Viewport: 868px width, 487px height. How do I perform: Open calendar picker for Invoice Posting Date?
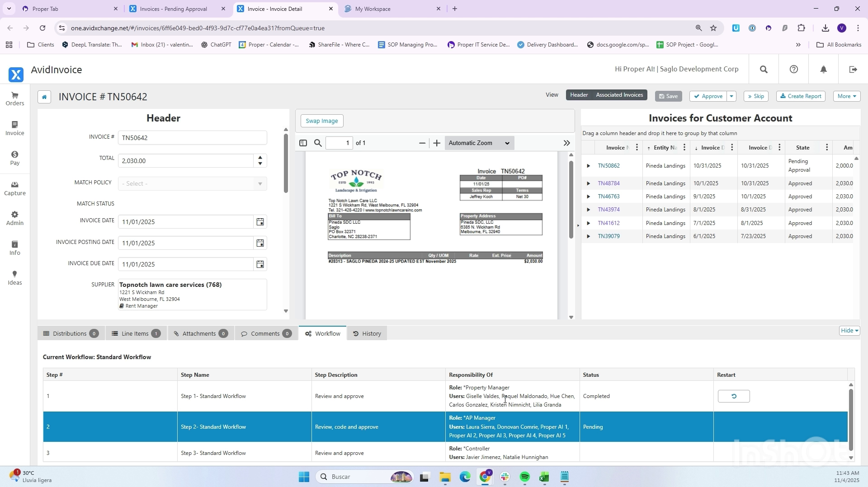[x=260, y=243]
